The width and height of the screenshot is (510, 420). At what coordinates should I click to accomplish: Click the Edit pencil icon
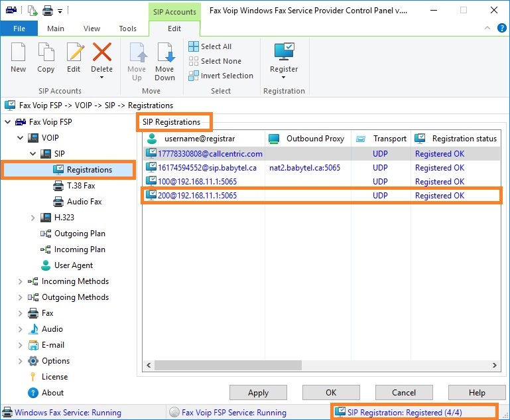point(75,52)
